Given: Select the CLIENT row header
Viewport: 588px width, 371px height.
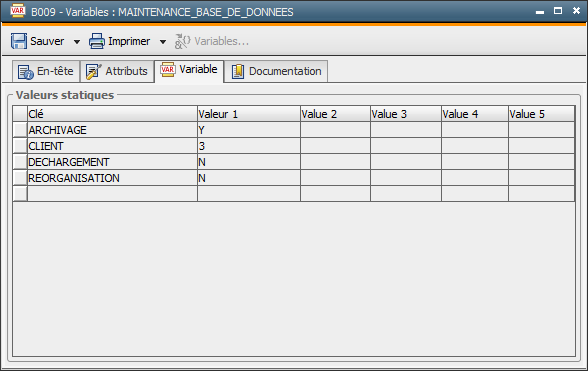Looking at the screenshot, I should click(20, 146).
